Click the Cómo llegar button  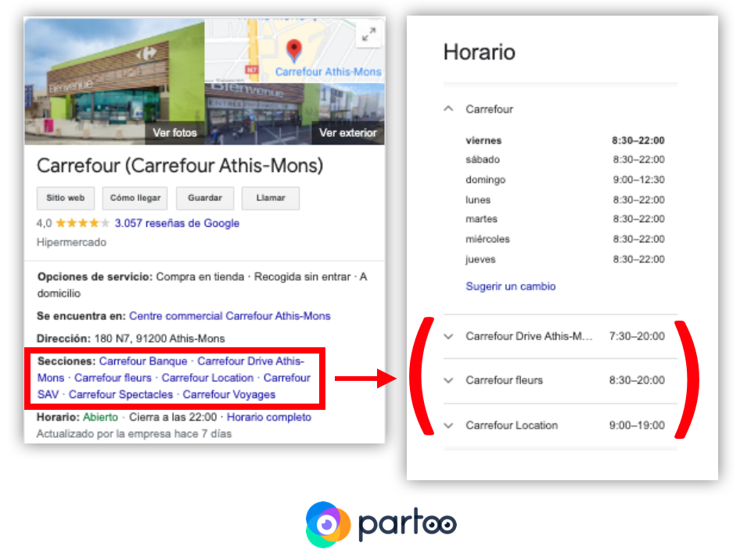pyautogui.click(x=135, y=198)
